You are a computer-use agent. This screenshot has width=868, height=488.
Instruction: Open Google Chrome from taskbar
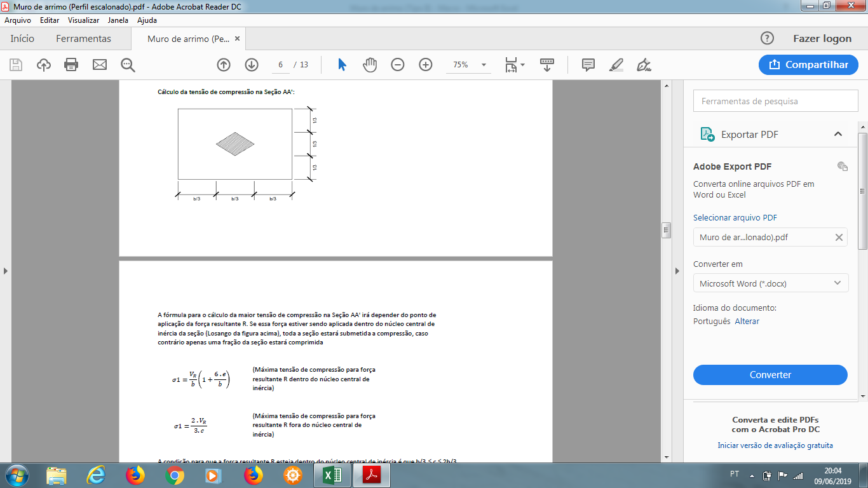click(175, 475)
